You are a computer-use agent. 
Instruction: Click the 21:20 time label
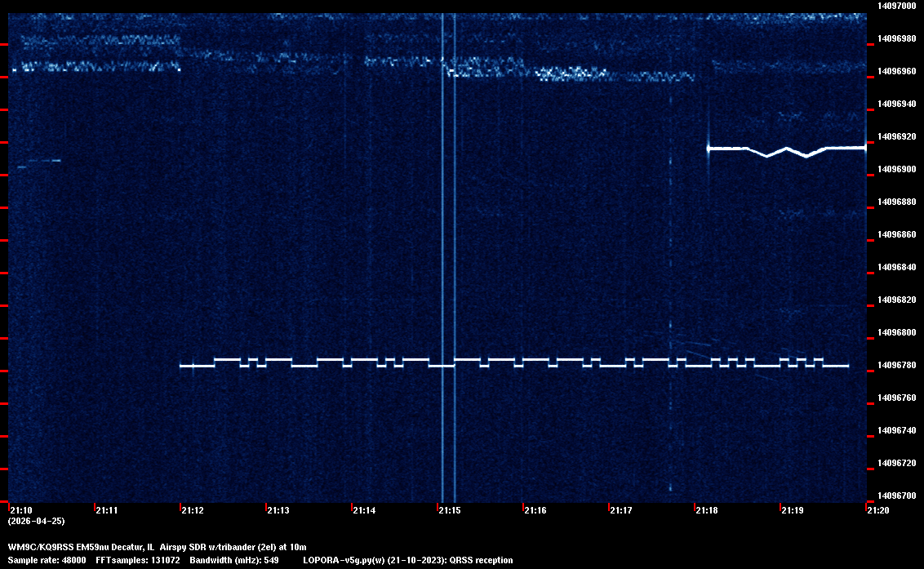pos(878,510)
